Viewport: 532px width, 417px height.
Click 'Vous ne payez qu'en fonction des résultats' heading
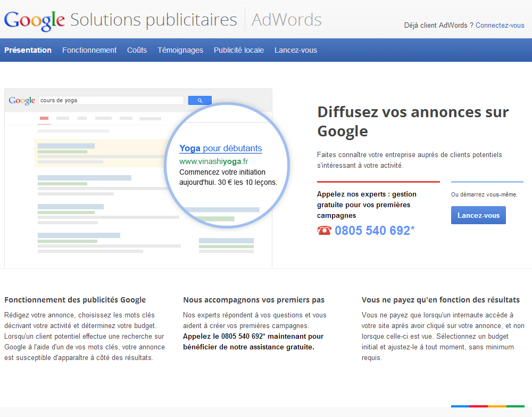440,300
